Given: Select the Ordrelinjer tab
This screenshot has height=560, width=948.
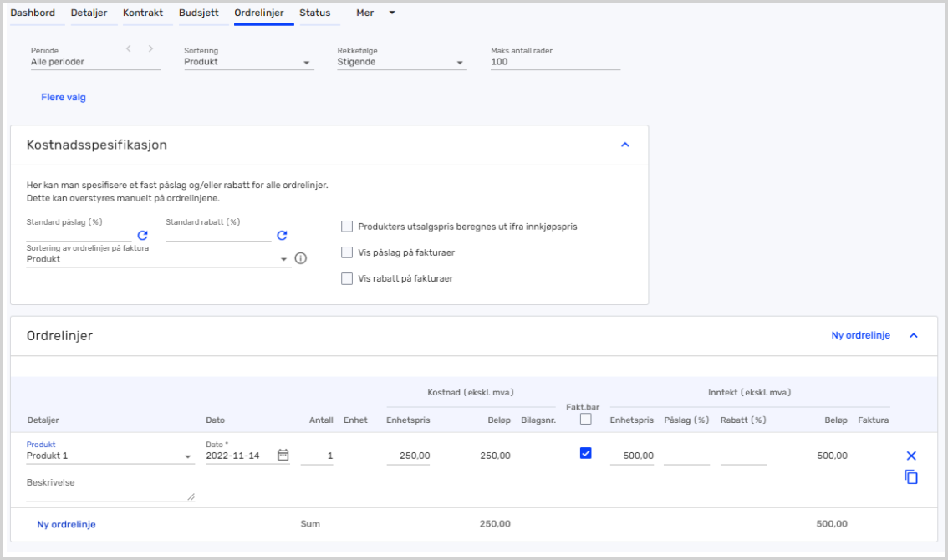Looking at the screenshot, I should 259,13.
